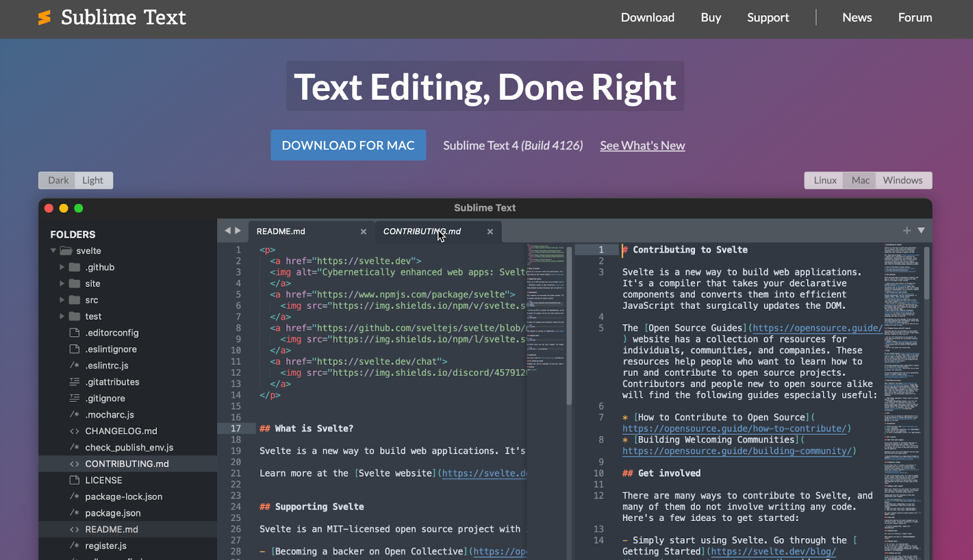973x560 pixels.
Task: Click the list icon beside .gitattributes
Action: [x=74, y=381]
